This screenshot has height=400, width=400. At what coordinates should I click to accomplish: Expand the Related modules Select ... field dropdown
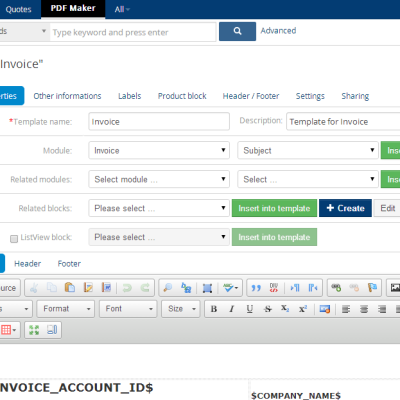click(x=308, y=179)
